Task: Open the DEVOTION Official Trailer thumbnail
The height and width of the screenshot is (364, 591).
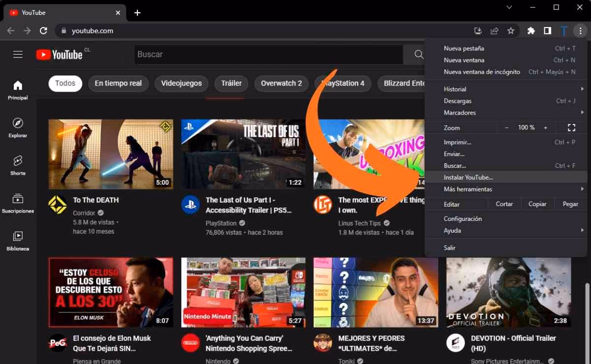Action: [509, 292]
